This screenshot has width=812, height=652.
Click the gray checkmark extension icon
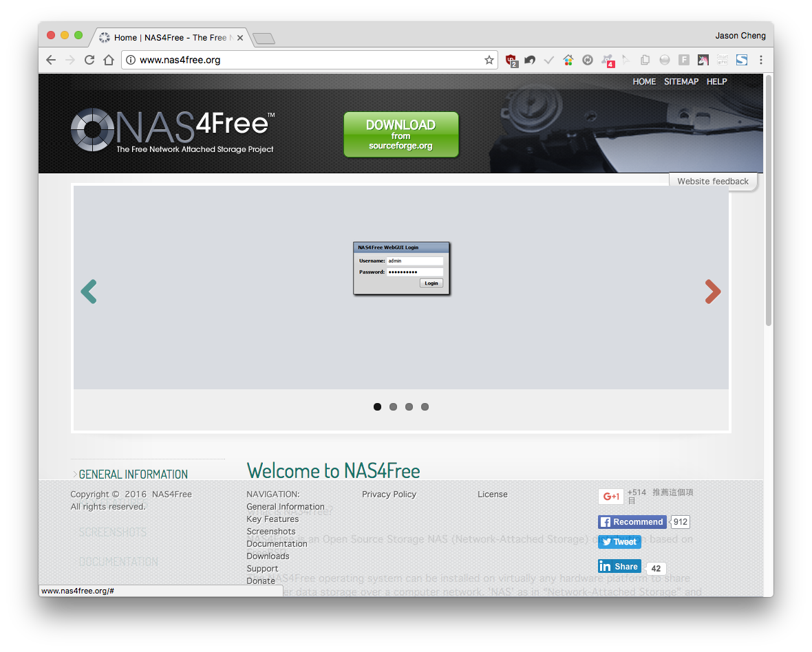click(549, 60)
